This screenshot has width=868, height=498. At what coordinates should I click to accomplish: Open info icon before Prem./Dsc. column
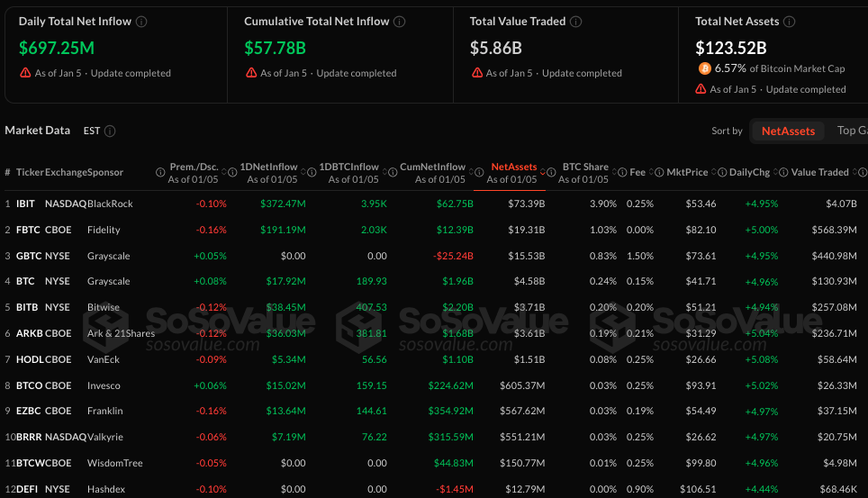click(160, 172)
